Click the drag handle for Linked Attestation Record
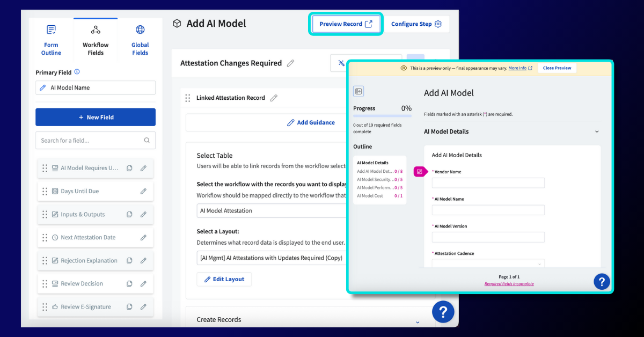The image size is (644, 337). (187, 98)
